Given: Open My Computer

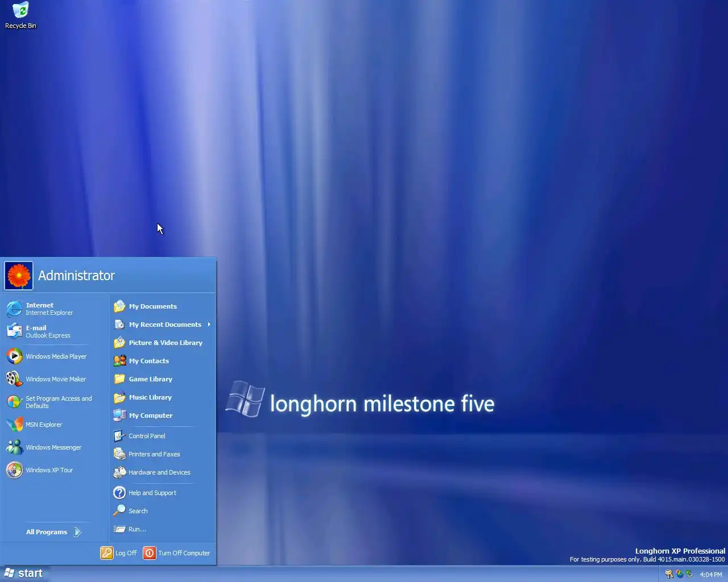Looking at the screenshot, I should click(x=162, y=415).
